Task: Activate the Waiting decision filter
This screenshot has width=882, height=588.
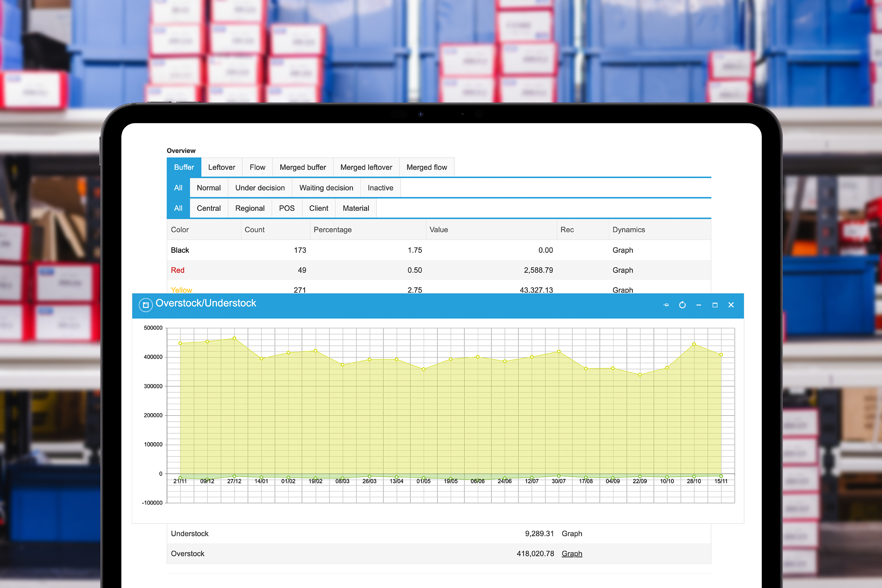Action: click(x=326, y=188)
